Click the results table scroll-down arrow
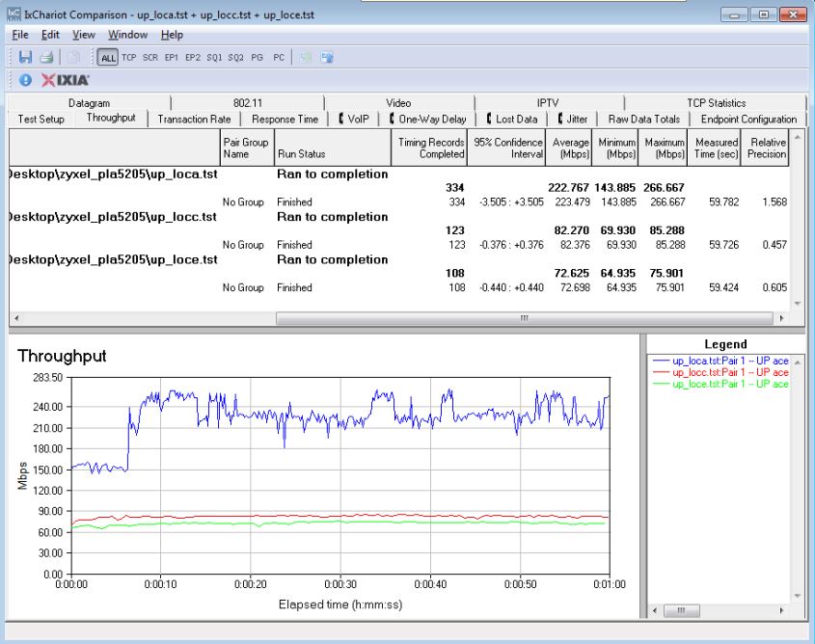This screenshot has width=815, height=644. tap(797, 304)
